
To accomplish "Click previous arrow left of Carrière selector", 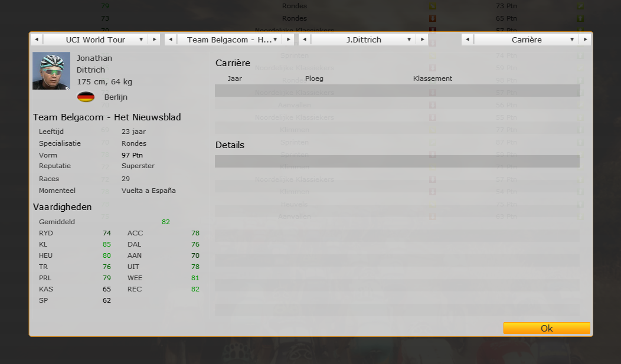I will coord(468,40).
